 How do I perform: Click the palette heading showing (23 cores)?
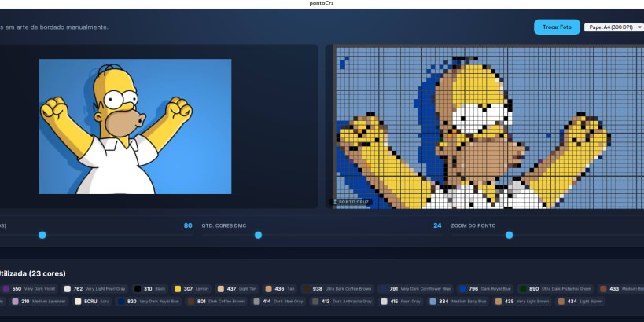tap(32, 273)
